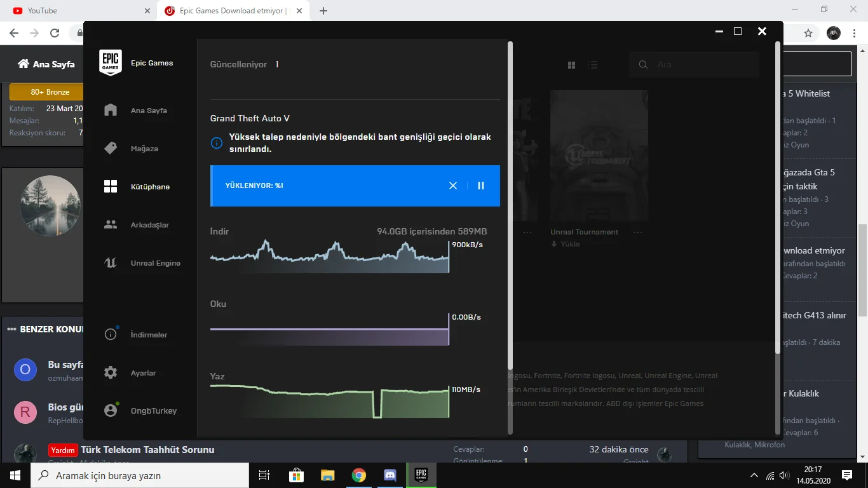Click the Epic Games taskbar icon
The image size is (868, 488).
click(x=421, y=475)
